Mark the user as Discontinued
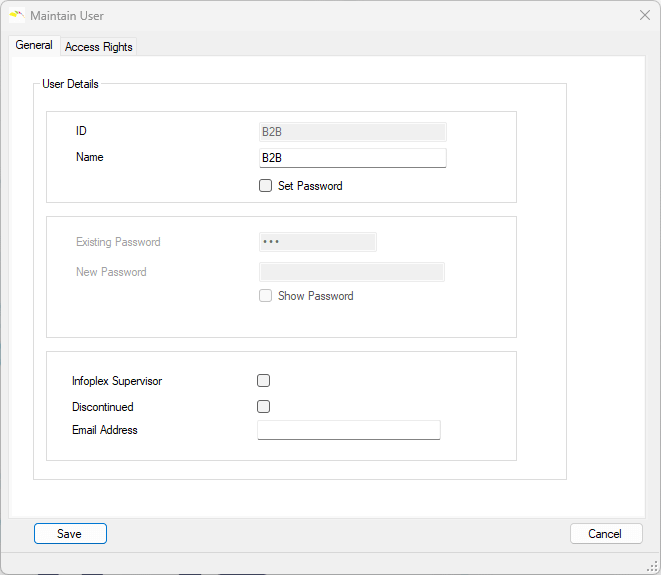 pos(264,407)
